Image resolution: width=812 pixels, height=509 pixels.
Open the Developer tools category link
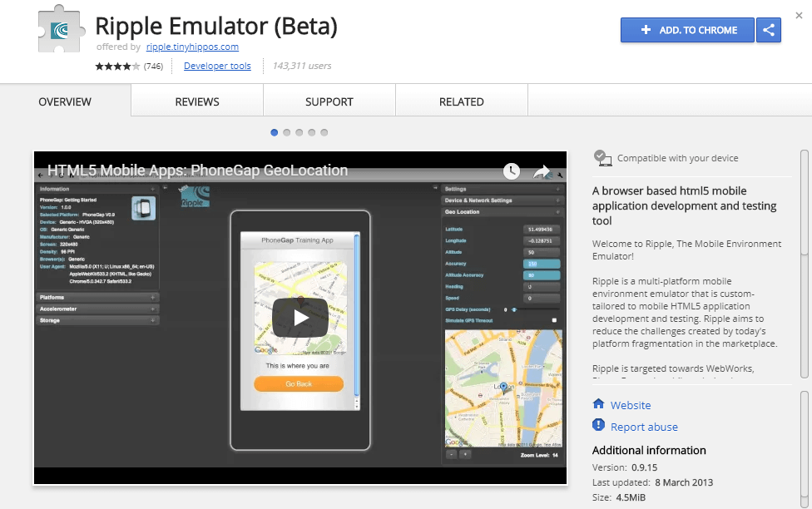click(x=217, y=67)
